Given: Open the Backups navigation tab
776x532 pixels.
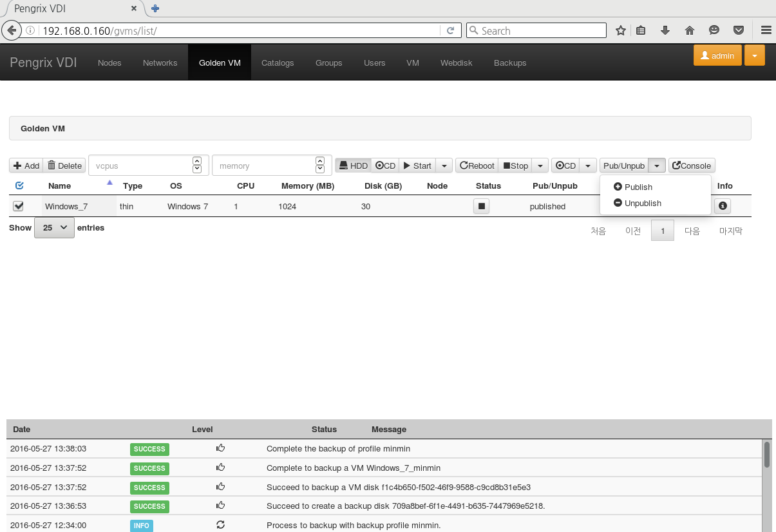Looking at the screenshot, I should pyautogui.click(x=510, y=62).
